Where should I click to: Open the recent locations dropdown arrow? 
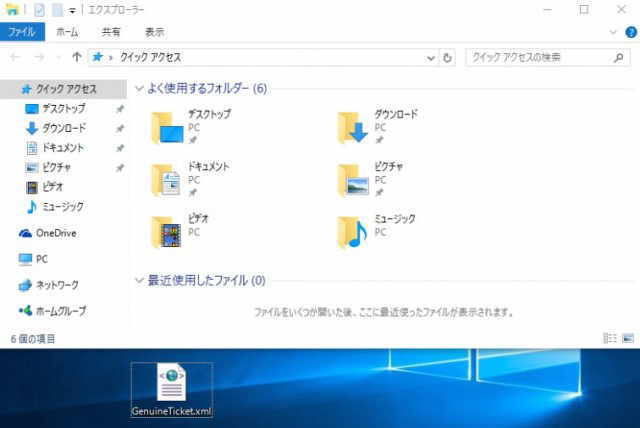(59, 58)
